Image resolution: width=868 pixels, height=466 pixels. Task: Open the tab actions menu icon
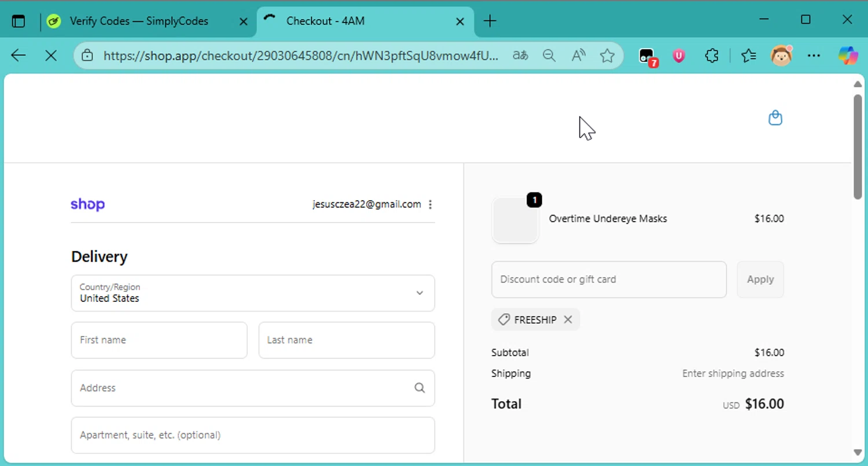click(19, 21)
